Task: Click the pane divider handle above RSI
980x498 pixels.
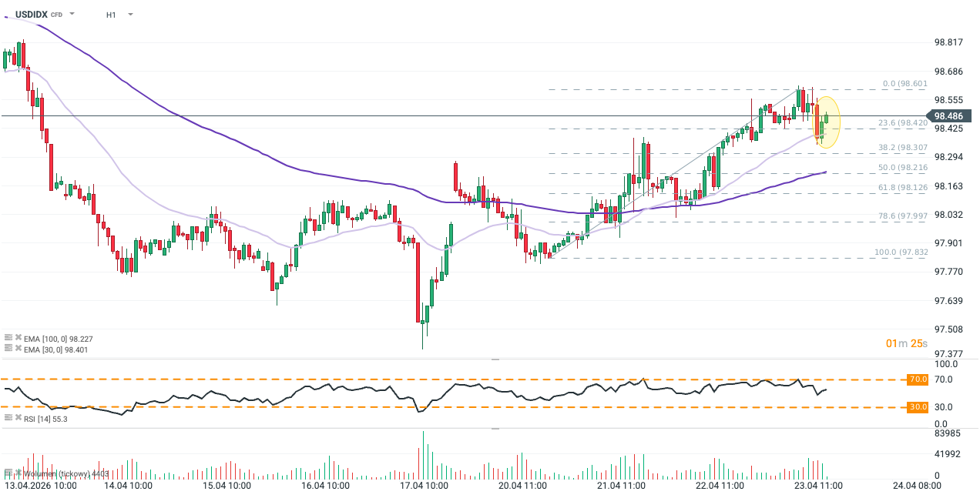Action: point(495,359)
